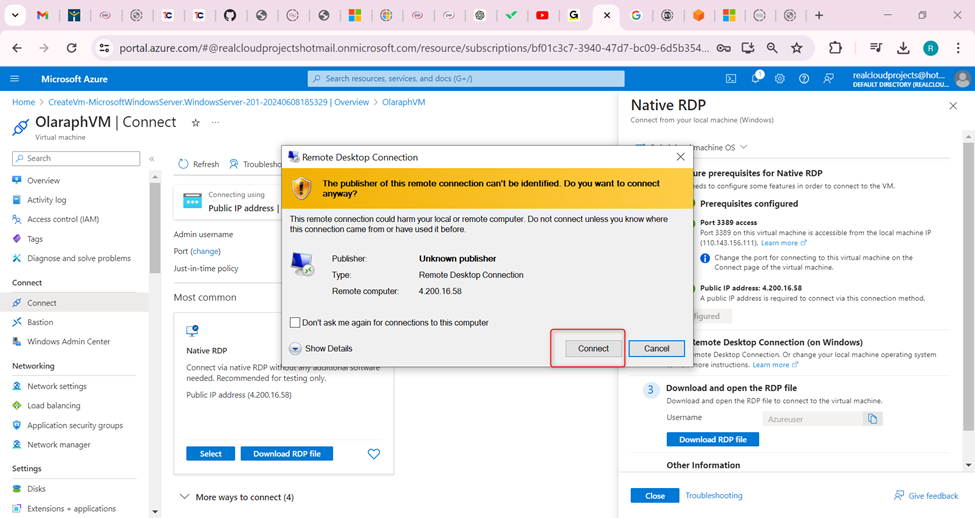Open Load balancing menu item
The height and width of the screenshot is (518, 975).
(53, 405)
